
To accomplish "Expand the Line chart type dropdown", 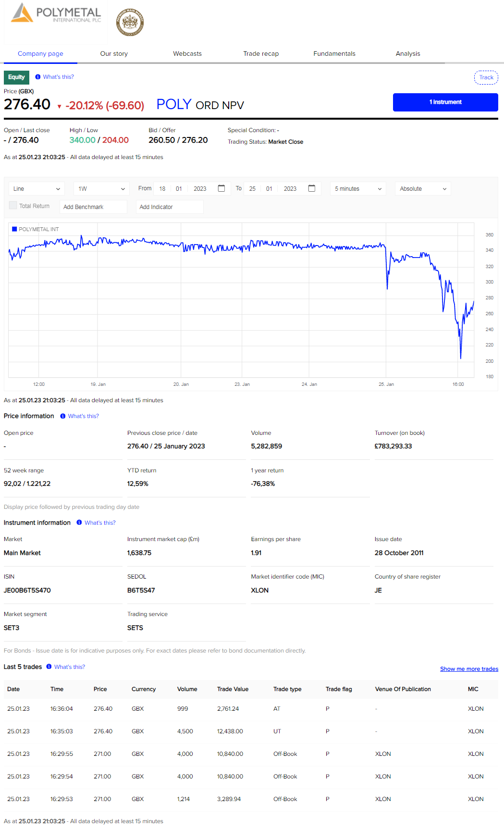I will click(37, 189).
